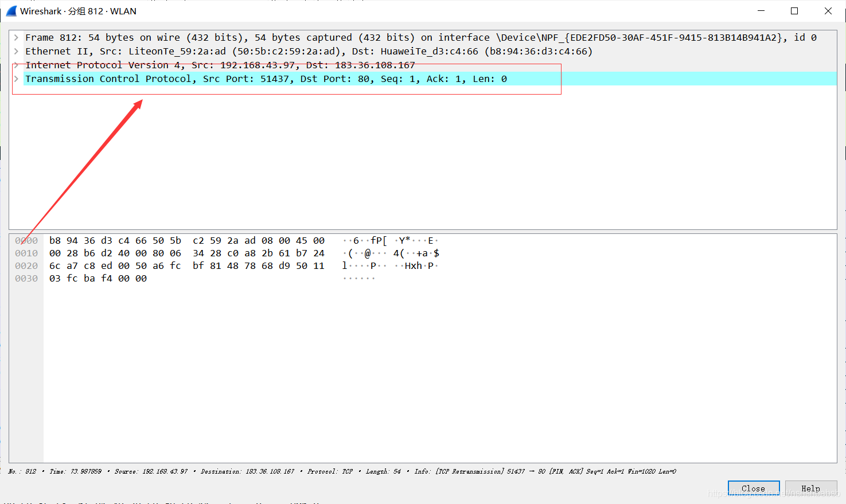Image resolution: width=846 pixels, height=504 pixels.
Task: Click window title 'Wireshark · 分组 812 · WLAN'
Action: click(x=78, y=11)
